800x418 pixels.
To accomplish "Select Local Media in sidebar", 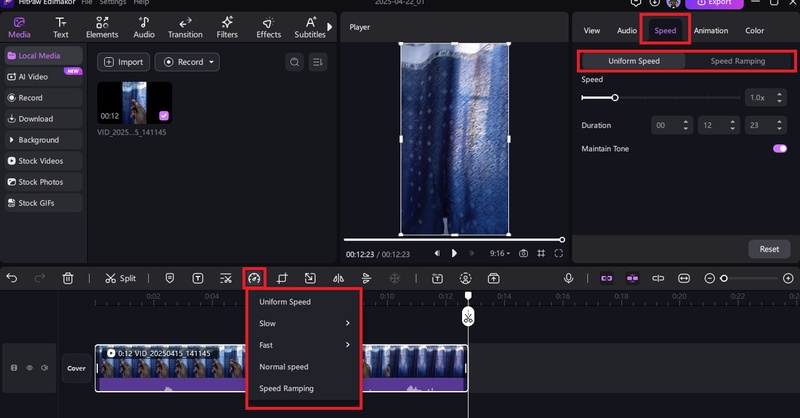I will [x=43, y=56].
